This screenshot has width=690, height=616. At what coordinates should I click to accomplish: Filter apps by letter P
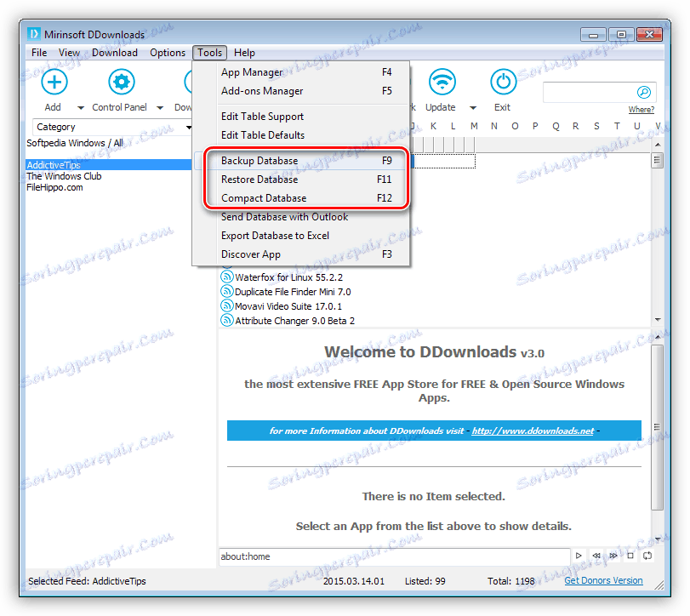click(535, 126)
